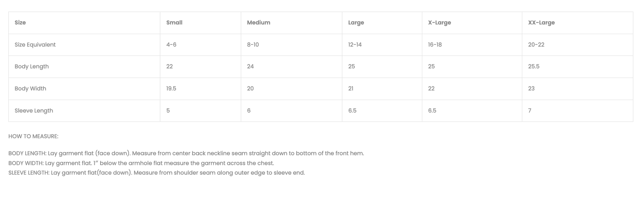Screen dimensions: 644x197
Task: Click the XX-Large sleeve length value 7
Action: (529, 111)
